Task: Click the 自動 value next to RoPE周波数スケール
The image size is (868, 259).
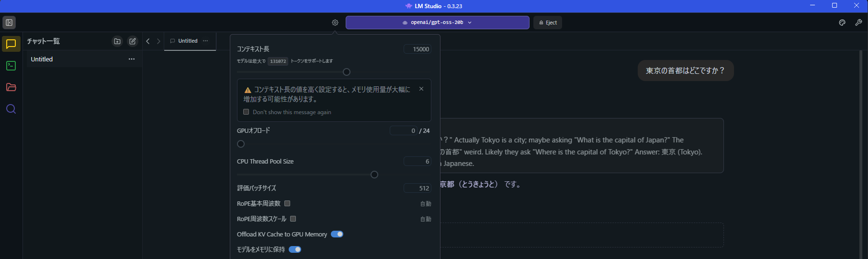Action: (x=426, y=219)
